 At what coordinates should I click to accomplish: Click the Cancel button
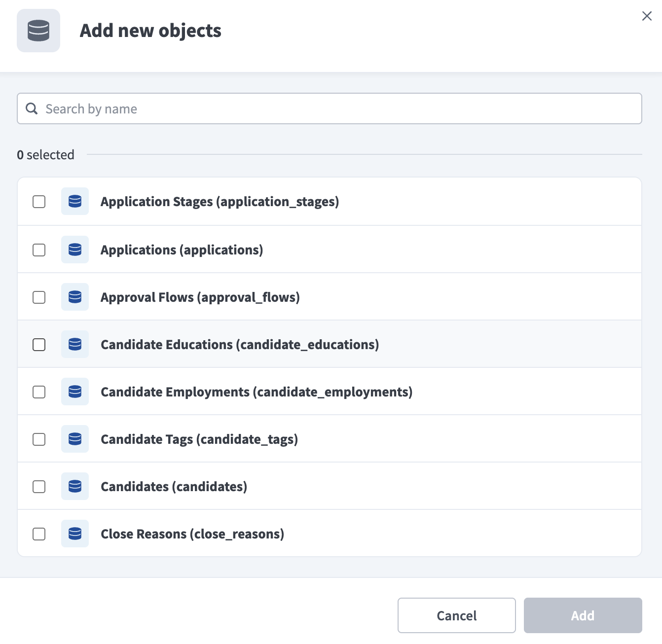click(457, 615)
